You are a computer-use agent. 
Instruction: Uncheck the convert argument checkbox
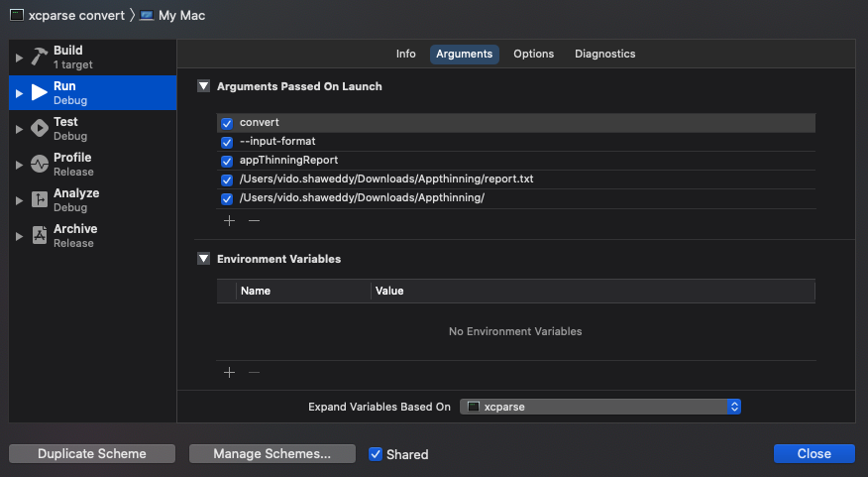(227, 123)
